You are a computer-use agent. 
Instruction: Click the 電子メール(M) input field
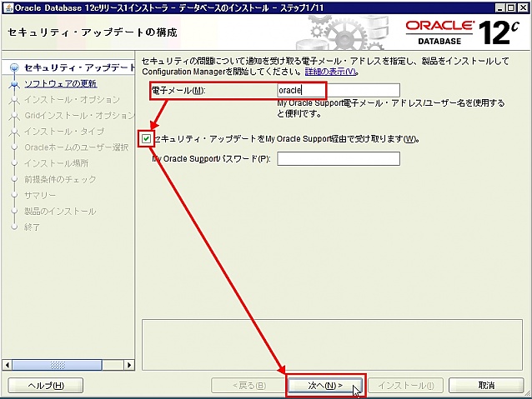tap(339, 91)
